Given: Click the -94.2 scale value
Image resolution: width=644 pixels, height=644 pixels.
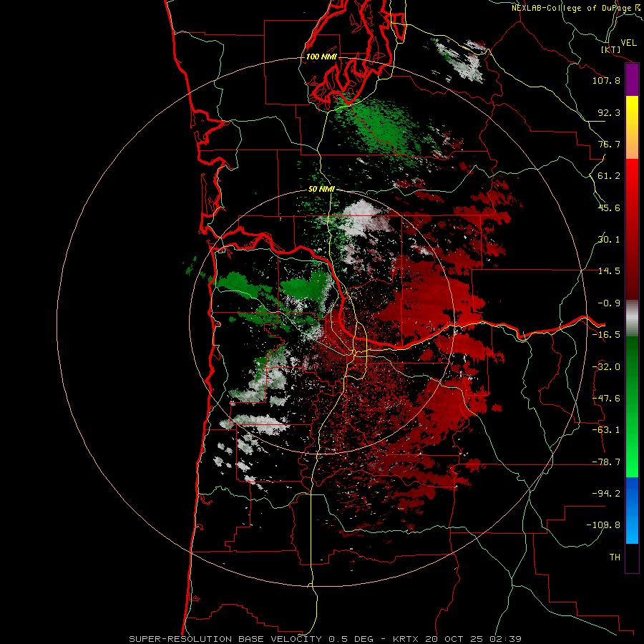Looking at the screenshot, I should tap(606, 493).
